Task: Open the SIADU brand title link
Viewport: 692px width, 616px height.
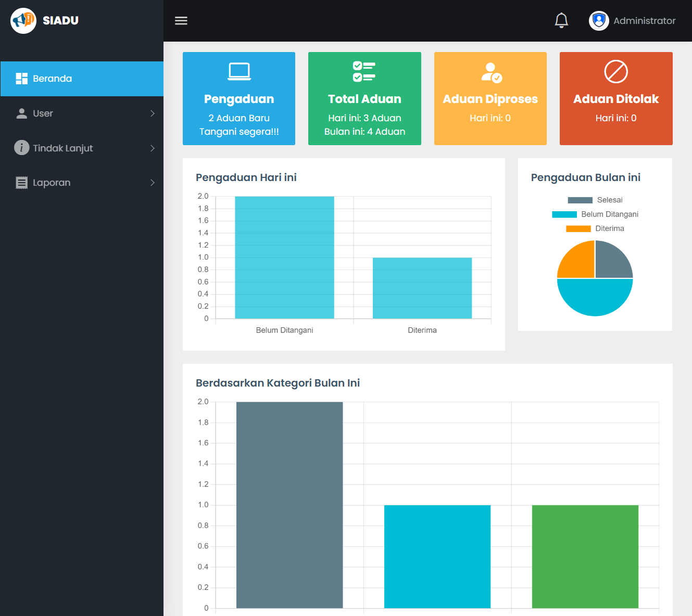Action: click(x=60, y=21)
